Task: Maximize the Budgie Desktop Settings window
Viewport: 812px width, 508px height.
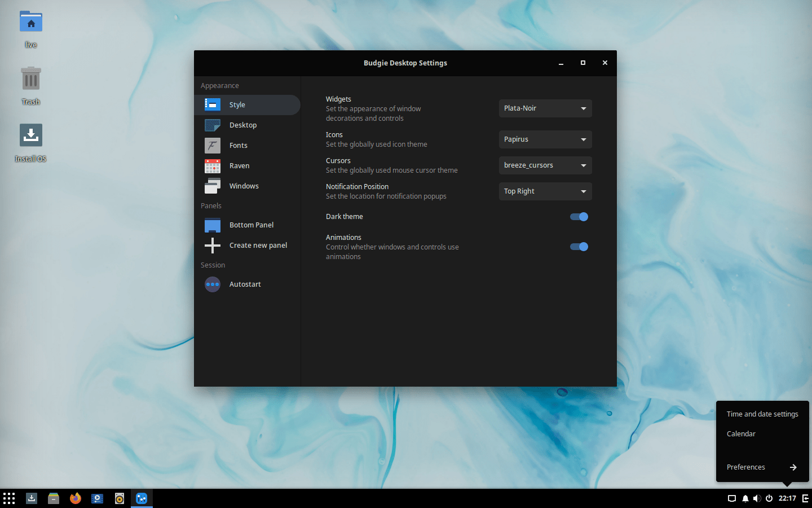Action: pos(583,63)
